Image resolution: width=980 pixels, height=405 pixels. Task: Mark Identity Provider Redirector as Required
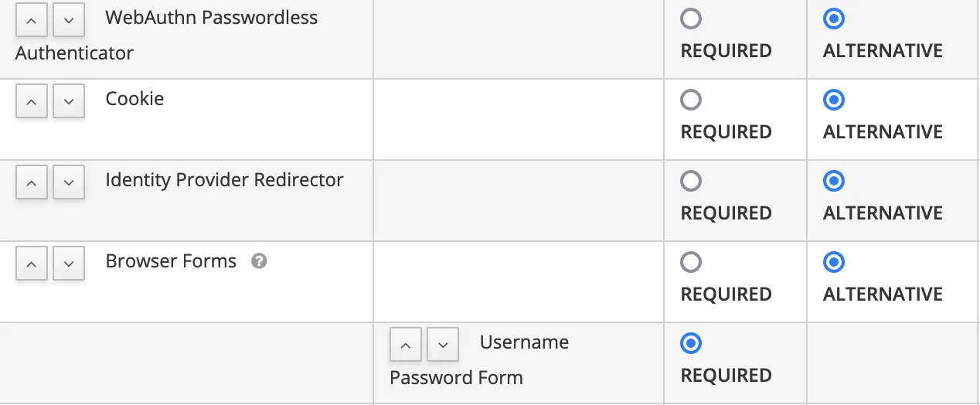click(x=691, y=181)
